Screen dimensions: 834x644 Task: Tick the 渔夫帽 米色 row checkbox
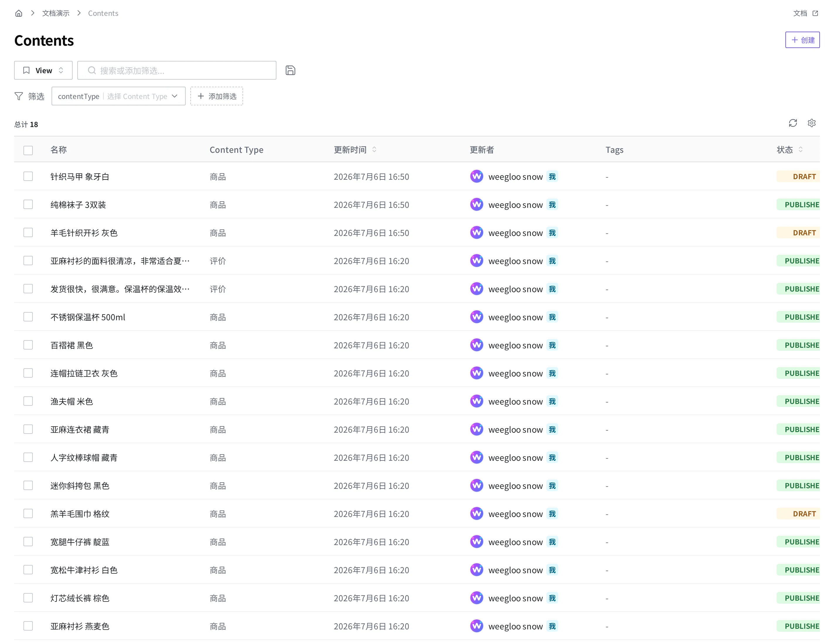click(28, 401)
